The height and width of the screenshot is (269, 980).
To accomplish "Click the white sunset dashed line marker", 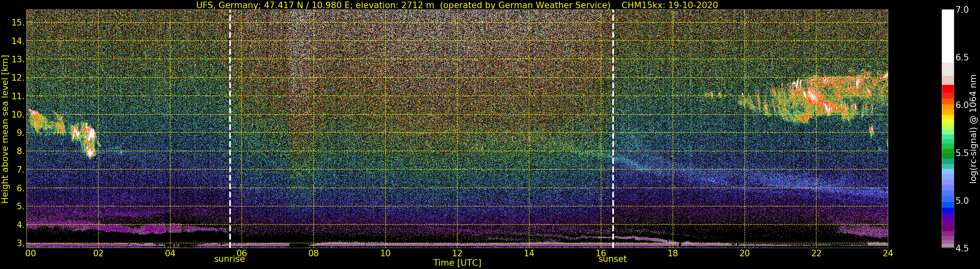I will [x=613, y=129].
